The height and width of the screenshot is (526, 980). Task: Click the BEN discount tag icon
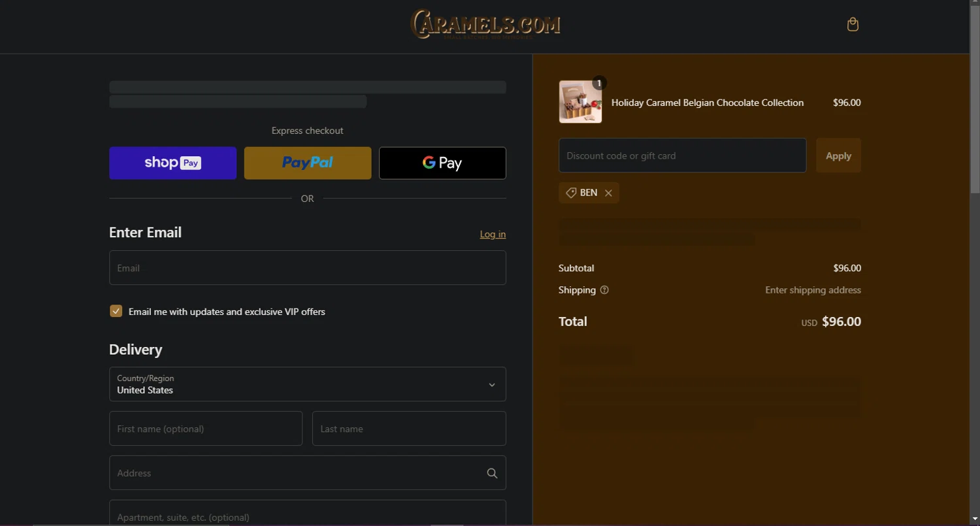pyautogui.click(x=571, y=193)
